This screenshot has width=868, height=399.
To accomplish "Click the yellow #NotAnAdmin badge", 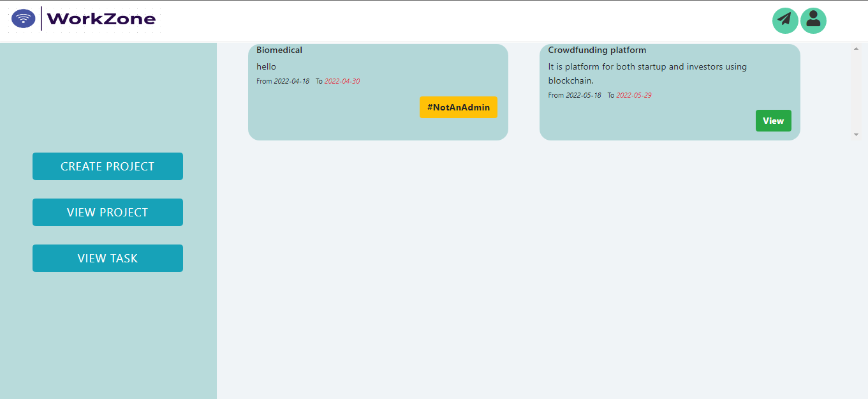I will tap(458, 107).
